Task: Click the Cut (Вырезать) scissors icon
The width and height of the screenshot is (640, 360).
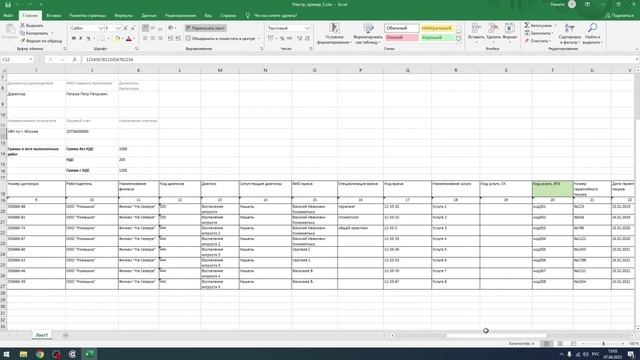Action: point(23,25)
